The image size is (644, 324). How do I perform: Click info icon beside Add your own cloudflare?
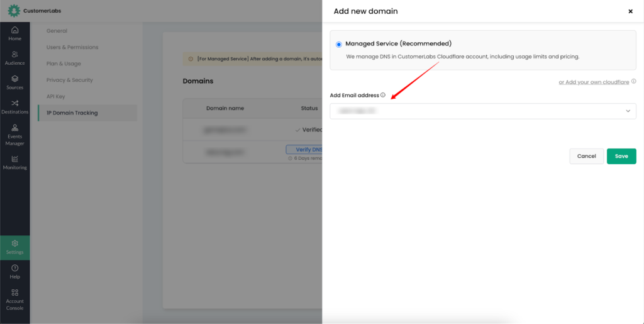pos(634,81)
